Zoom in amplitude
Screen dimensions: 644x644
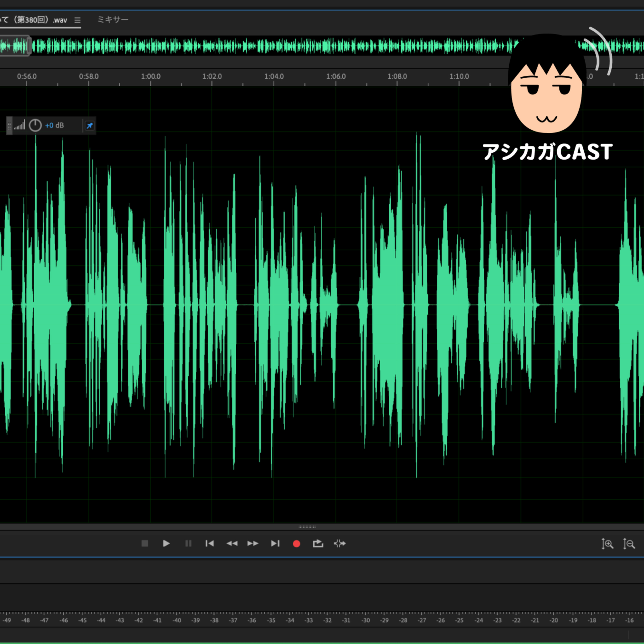pyautogui.click(x=607, y=544)
